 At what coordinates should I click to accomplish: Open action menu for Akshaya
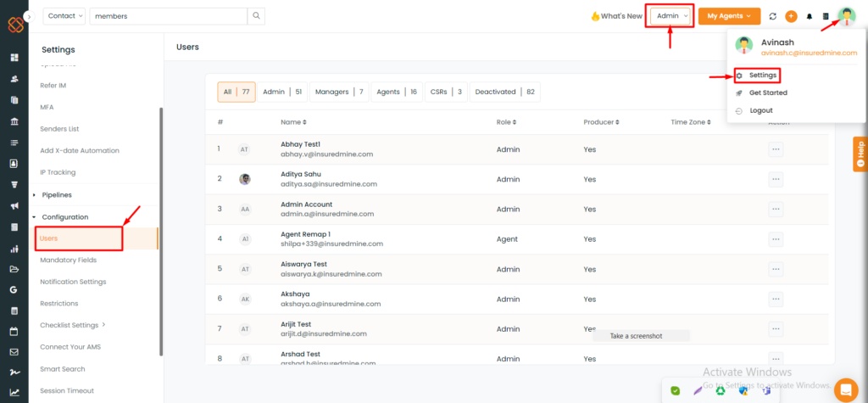click(776, 299)
